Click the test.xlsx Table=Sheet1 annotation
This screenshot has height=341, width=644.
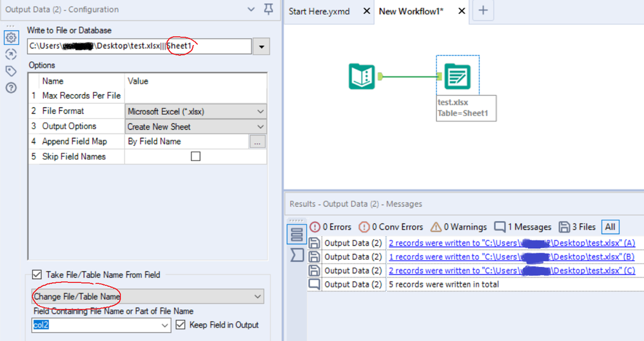pos(466,108)
